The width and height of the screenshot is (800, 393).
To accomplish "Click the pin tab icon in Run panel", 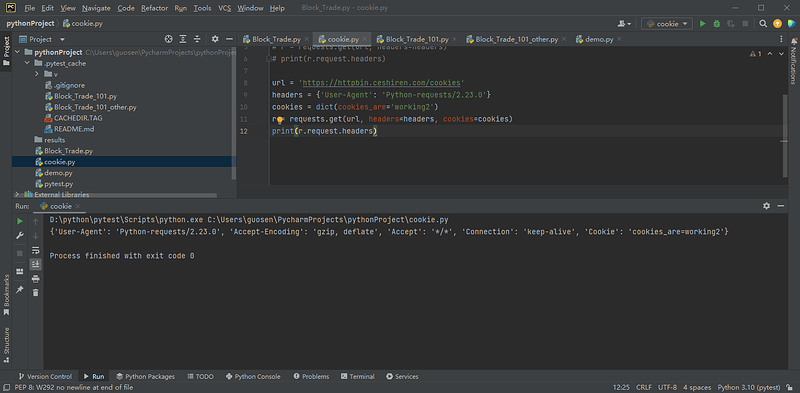I will [20, 289].
